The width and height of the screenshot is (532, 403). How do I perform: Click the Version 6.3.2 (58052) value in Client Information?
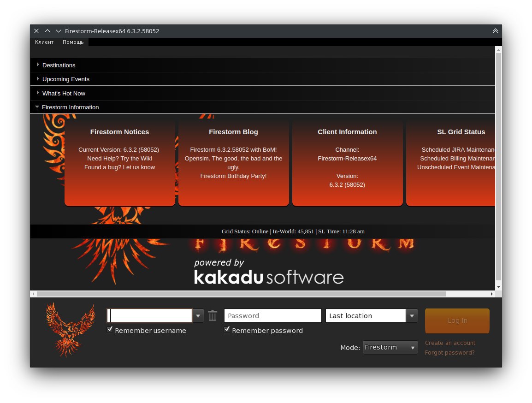coord(347,185)
